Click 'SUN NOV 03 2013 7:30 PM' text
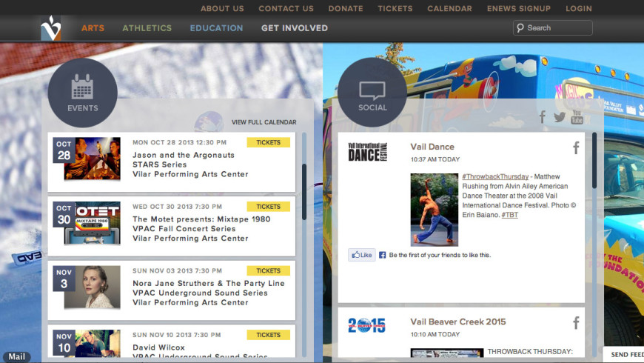 coord(177,270)
